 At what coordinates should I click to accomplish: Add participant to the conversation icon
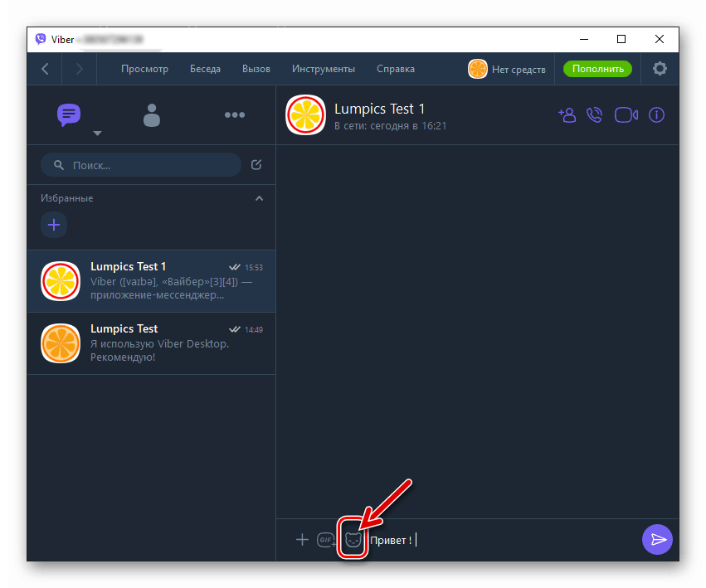pyautogui.click(x=567, y=115)
